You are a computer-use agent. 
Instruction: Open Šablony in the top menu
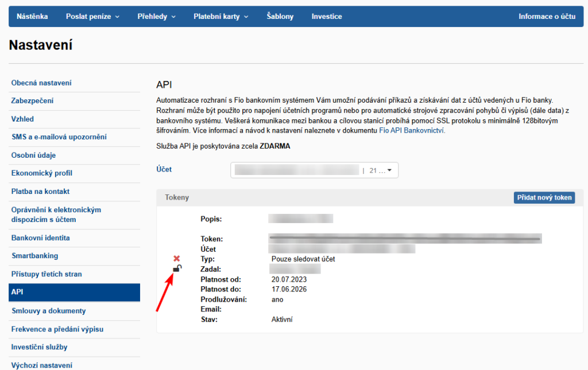pyautogui.click(x=280, y=17)
